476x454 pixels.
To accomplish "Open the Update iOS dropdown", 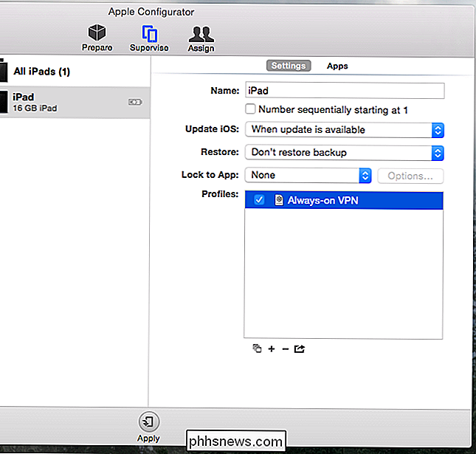I will pyautogui.click(x=345, y=130).
